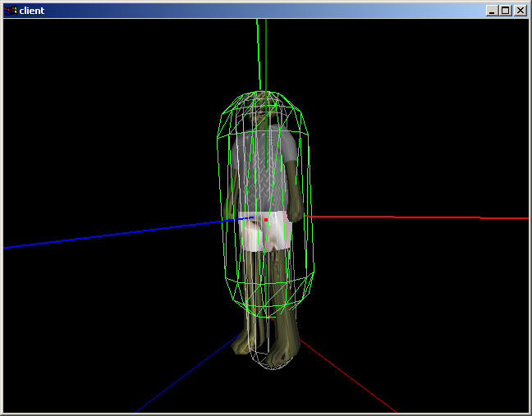
Task: Click the client title bar text
Action: click(32, 11)
